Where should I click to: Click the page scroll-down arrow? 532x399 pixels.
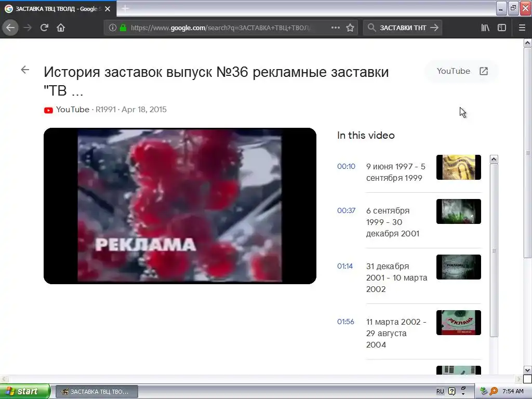tap(528, 370)
